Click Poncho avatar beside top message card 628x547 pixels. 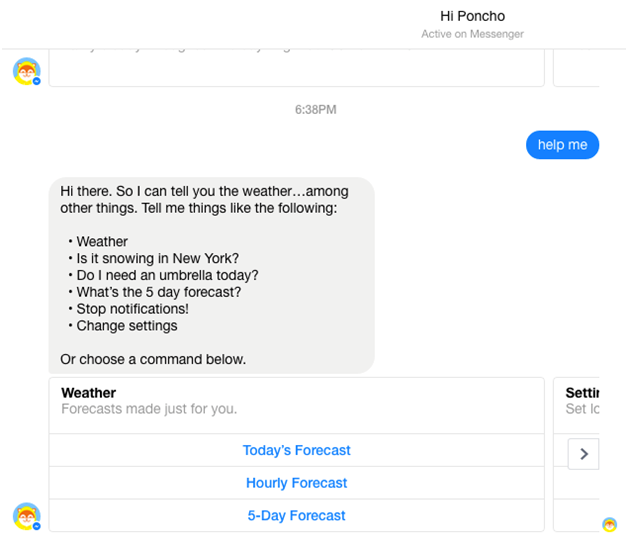pyautogui.click(x=26, y=71)
